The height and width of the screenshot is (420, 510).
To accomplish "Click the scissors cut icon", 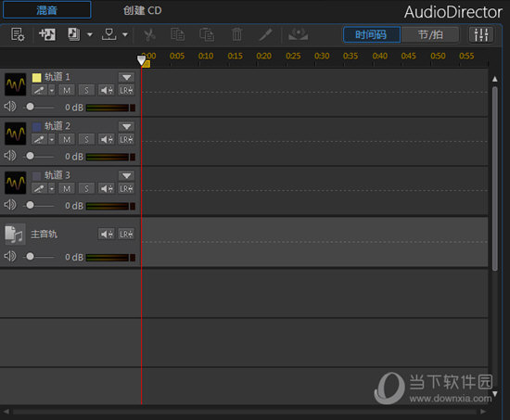I will pos(149,34).
